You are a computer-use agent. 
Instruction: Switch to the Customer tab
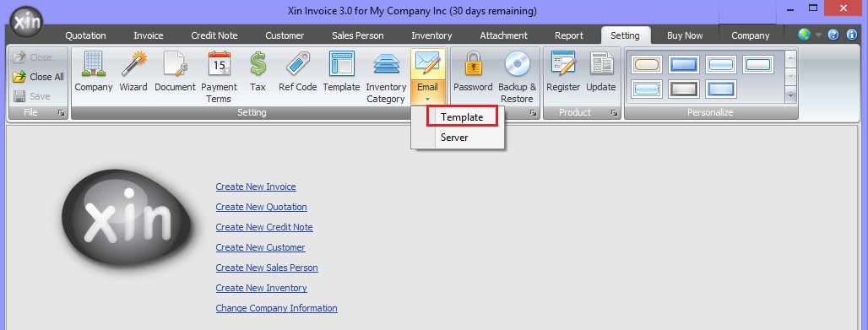pyautogui.click(x=285, y=35)
